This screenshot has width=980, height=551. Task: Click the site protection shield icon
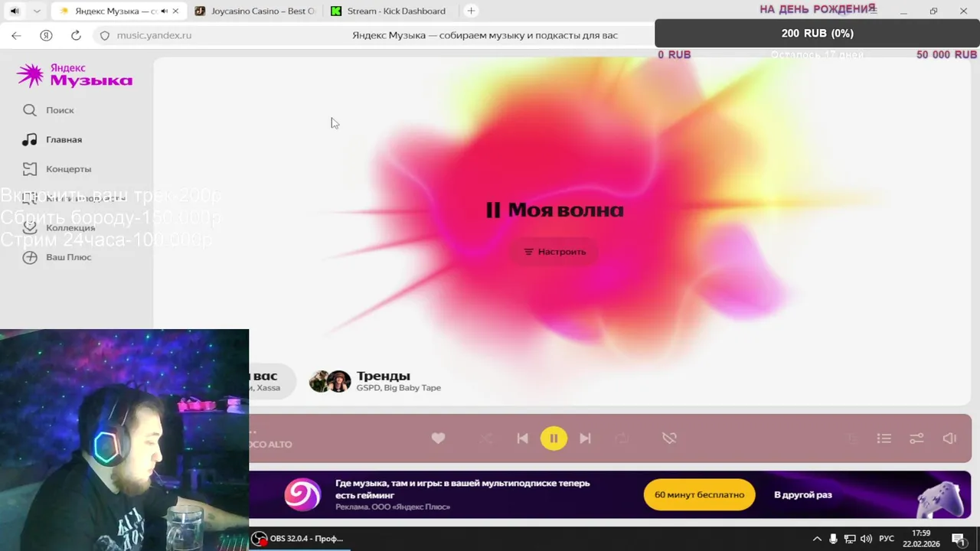click(105, 35)
